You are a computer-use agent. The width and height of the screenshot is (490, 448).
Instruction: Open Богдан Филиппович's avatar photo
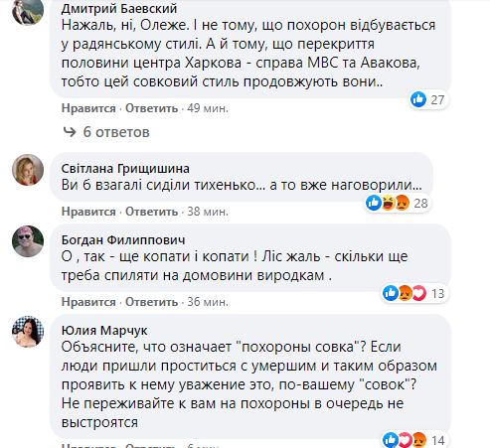tap(28, 241)
